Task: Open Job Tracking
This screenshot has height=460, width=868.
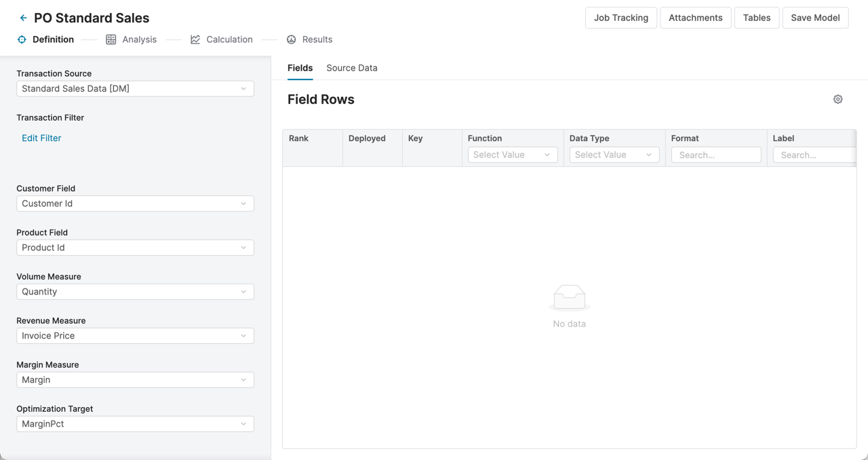Action: click(x=620, y=18)
